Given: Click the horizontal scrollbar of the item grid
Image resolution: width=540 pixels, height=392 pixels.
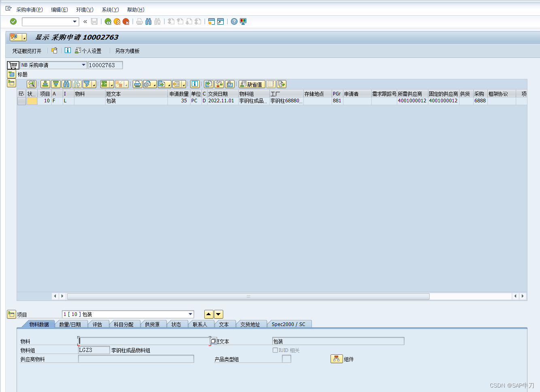Looking at the screenshot, I should click(248, 296).
